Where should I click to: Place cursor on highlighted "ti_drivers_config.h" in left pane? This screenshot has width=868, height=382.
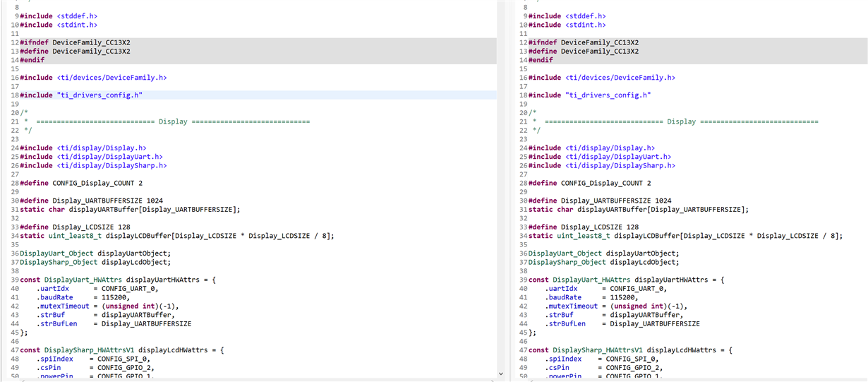click(100, 95)
